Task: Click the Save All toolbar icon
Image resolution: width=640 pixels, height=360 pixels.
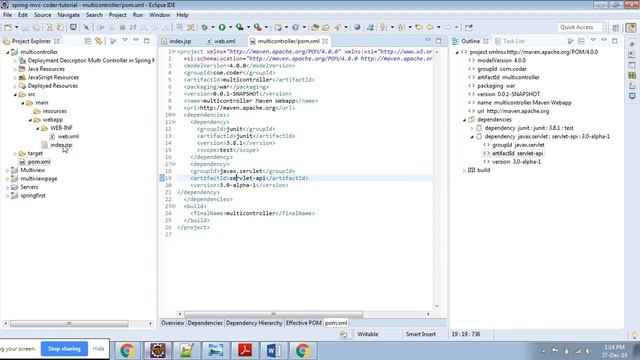Action: [36, 27]
